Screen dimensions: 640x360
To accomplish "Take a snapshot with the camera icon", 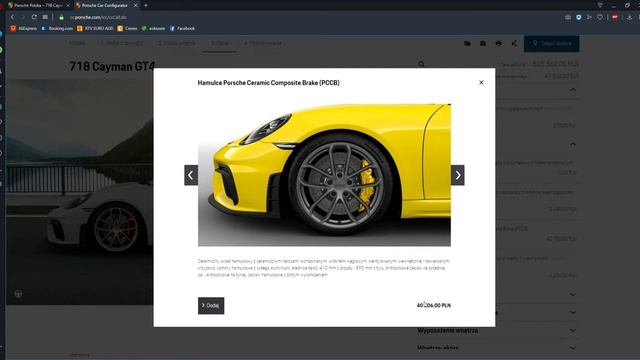I will (568, 17).
